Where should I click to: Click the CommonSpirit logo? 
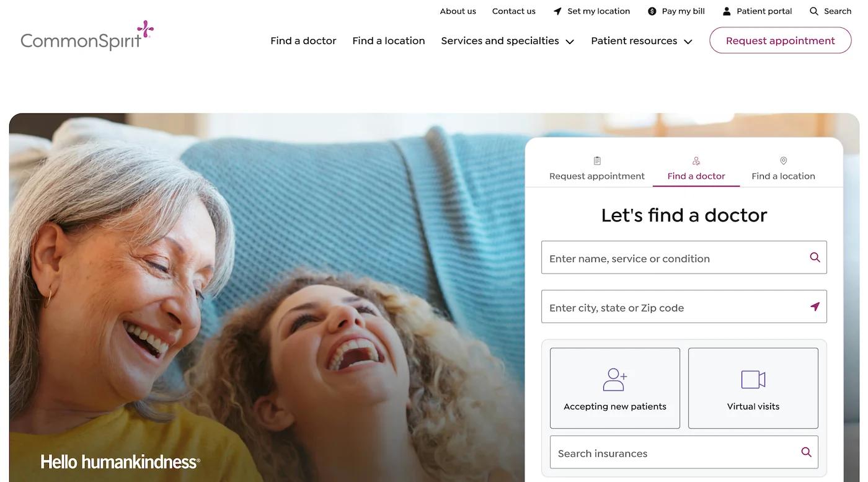(x=87, y=35)
